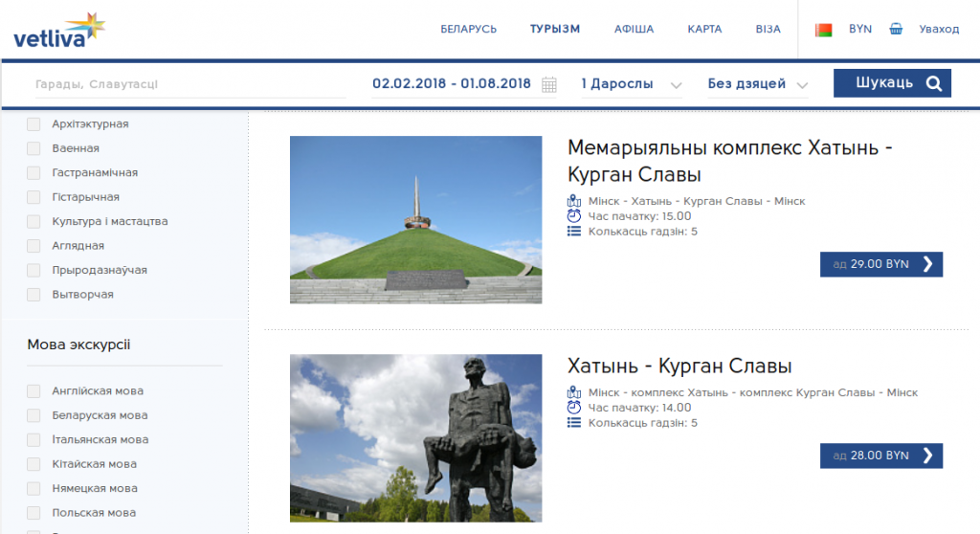Check the Прыродазнаўчая filter
Screen dimensions: 980x534
click(x=33, y=271)
